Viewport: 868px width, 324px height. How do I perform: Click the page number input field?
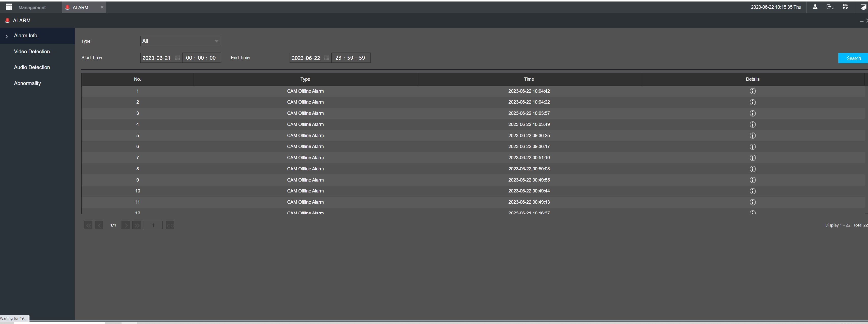coord(153,225)
